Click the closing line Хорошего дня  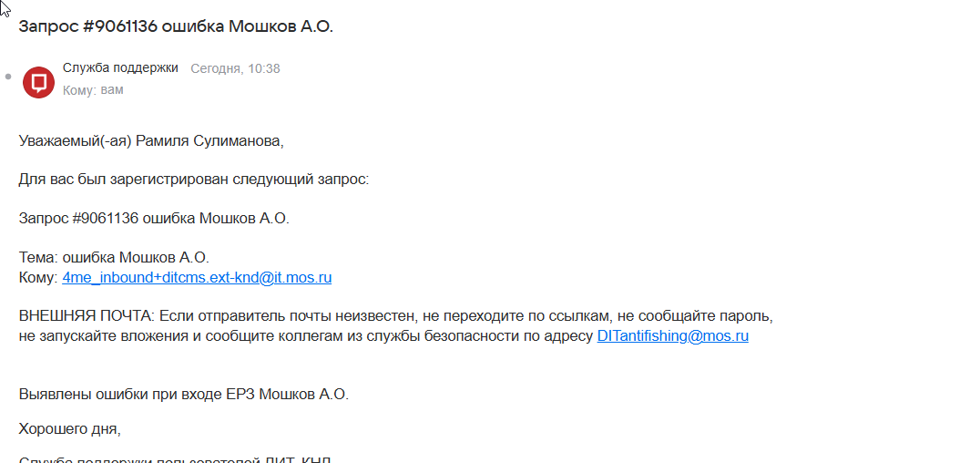pos(69,428)
